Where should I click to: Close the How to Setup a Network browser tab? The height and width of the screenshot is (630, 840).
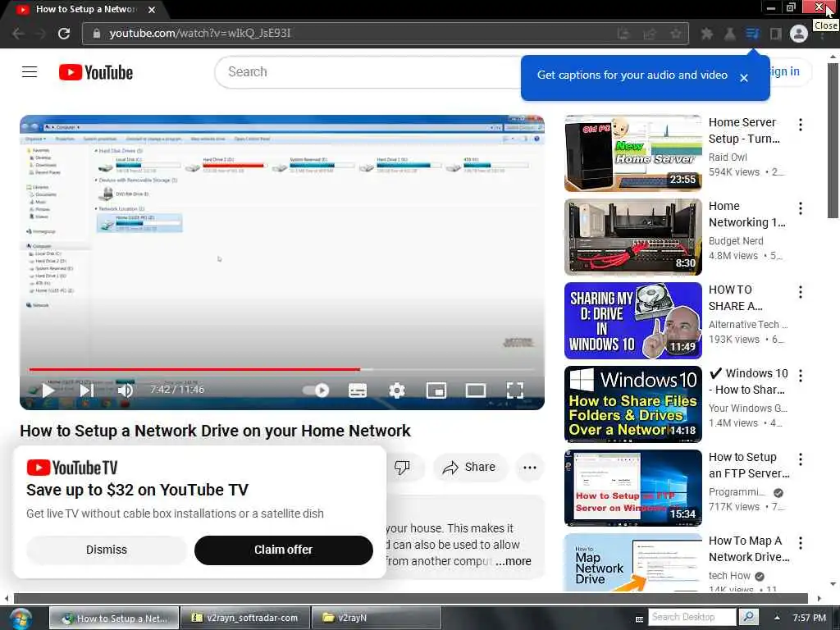click(x=152, y=10)
